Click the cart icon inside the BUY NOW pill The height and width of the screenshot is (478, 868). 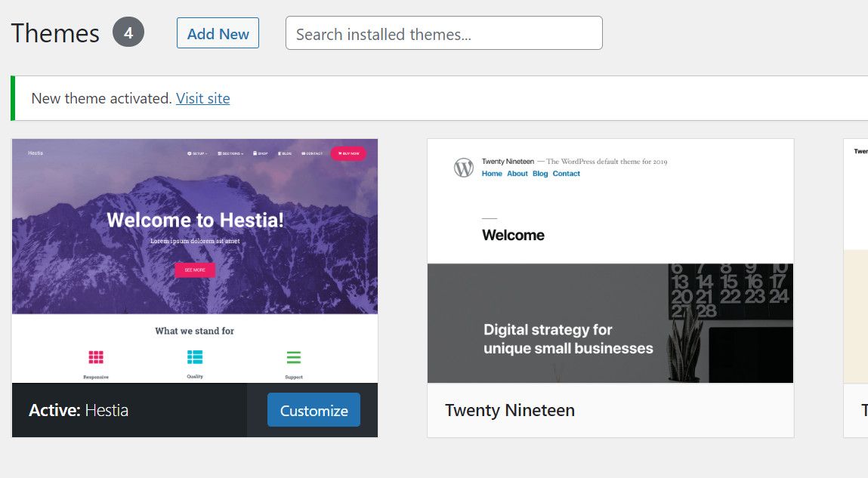(339, 153)
